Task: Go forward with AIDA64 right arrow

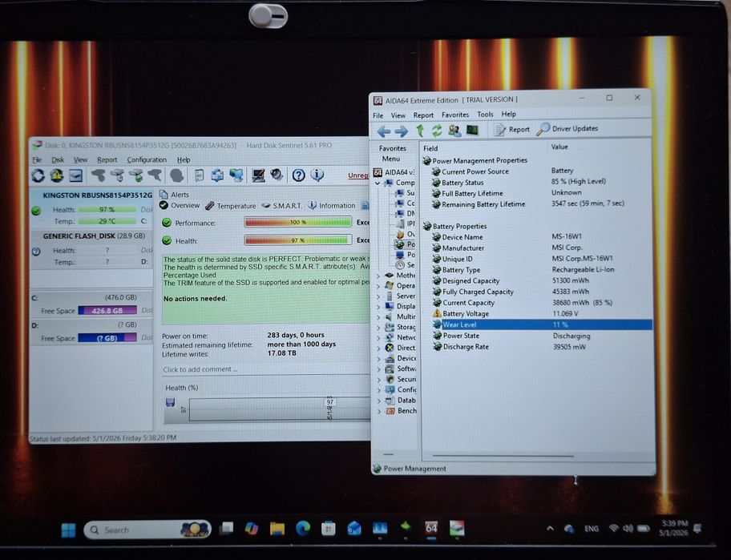Action: point(401,131)
